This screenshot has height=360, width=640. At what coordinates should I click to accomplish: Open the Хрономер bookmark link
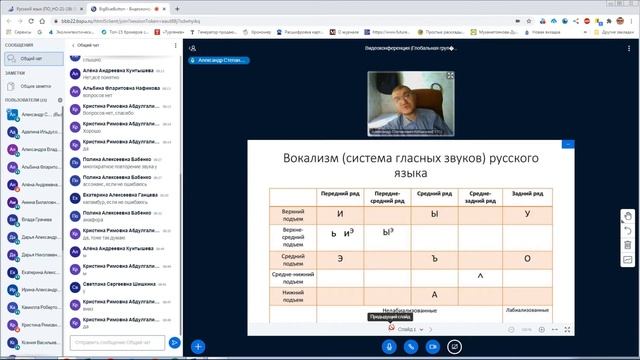(257, 32)
